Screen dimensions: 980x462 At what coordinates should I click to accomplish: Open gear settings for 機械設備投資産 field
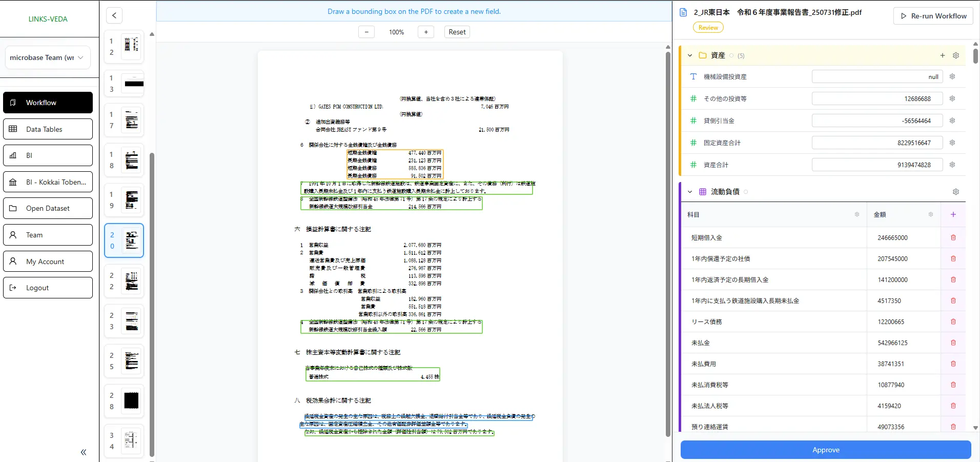point(952,76)
